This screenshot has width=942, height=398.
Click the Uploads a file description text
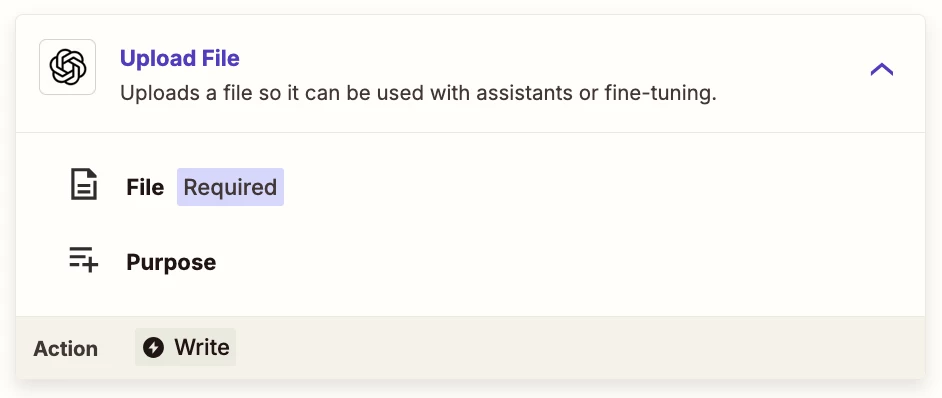click(x=418, y=94)
